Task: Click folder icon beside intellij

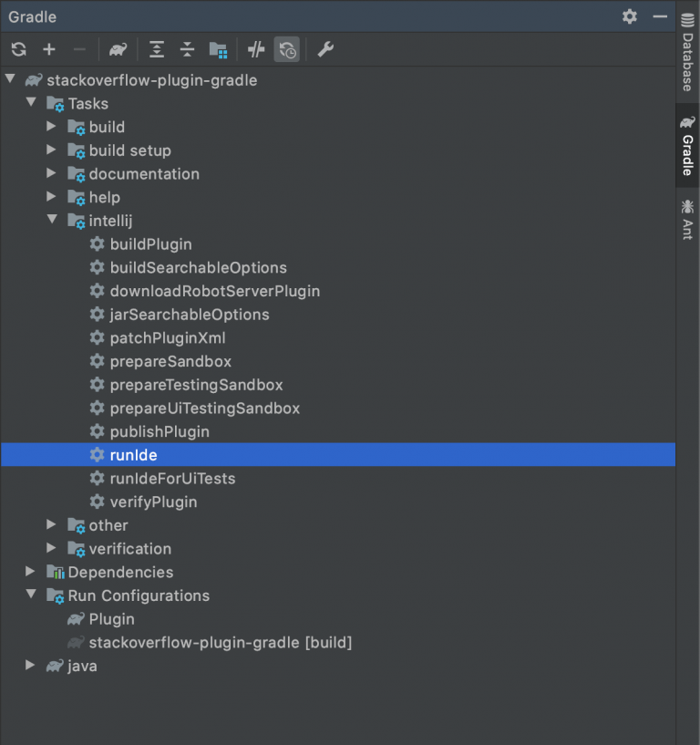Action: (76, 221)
